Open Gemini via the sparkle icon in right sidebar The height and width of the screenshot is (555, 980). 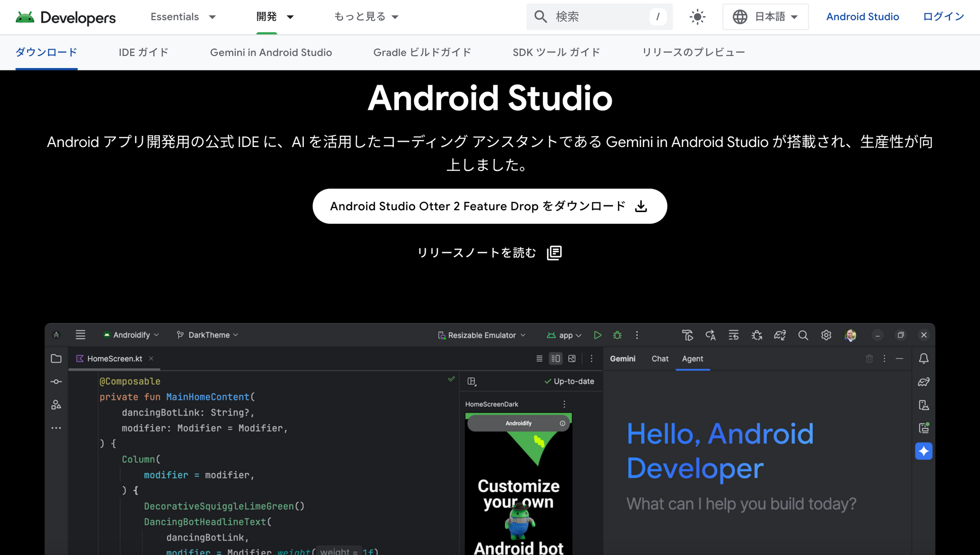tap(924, 451)
